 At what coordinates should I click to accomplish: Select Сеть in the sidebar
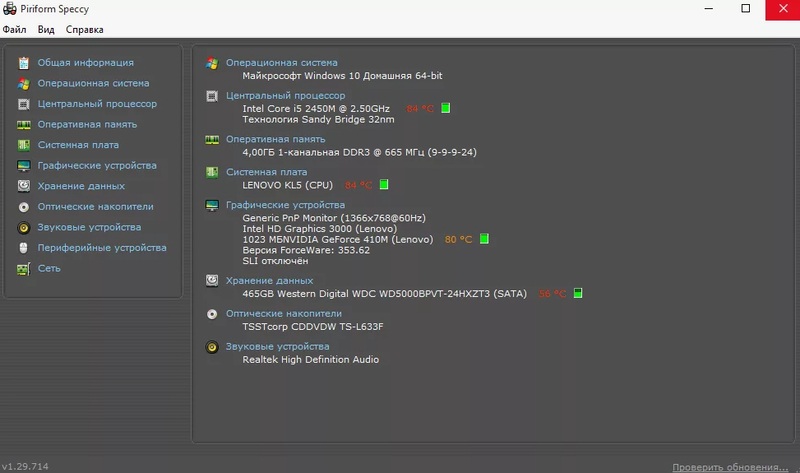pyautogui.click(x=49, y=268)
